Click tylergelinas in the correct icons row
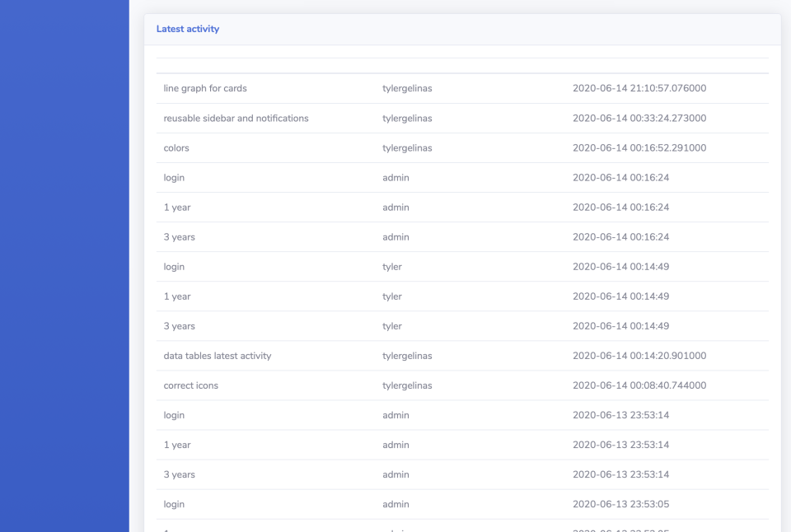 (x=407, y=385)
